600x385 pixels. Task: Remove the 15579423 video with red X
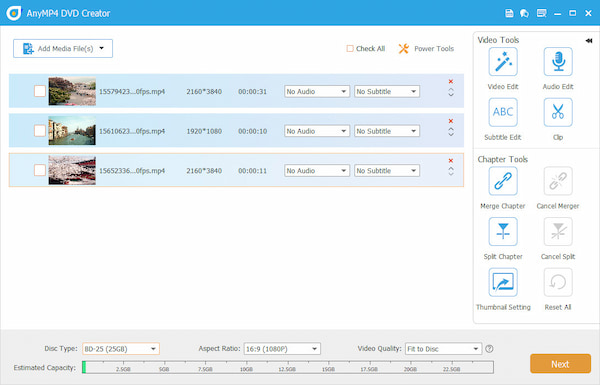click(451, 82)
